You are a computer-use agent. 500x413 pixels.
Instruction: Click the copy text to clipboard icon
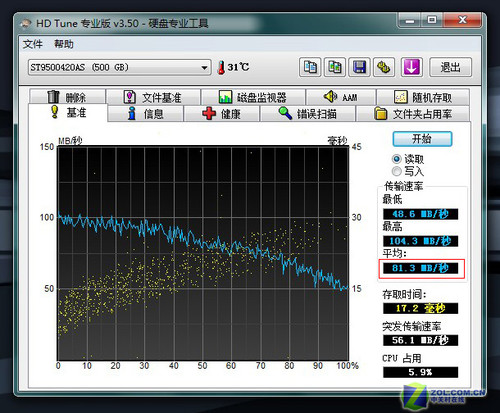[x=310, y=67]
